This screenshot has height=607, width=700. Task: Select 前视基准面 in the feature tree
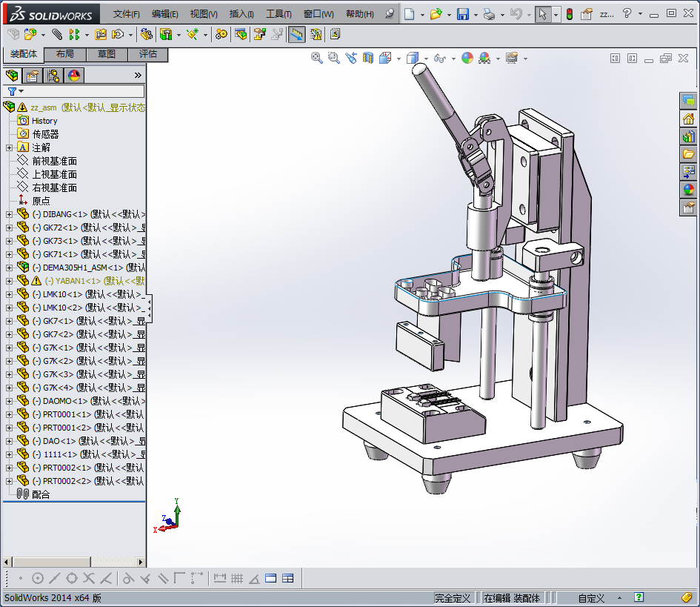(54, 161)
